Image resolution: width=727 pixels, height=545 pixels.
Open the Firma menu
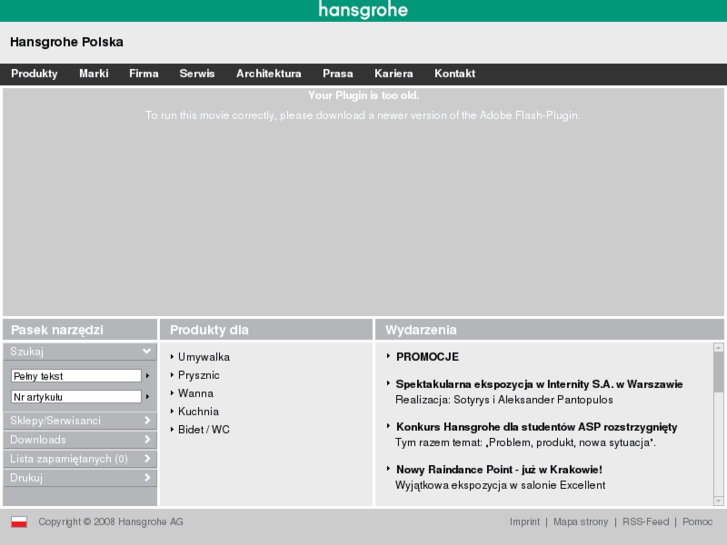coord(144,74)
